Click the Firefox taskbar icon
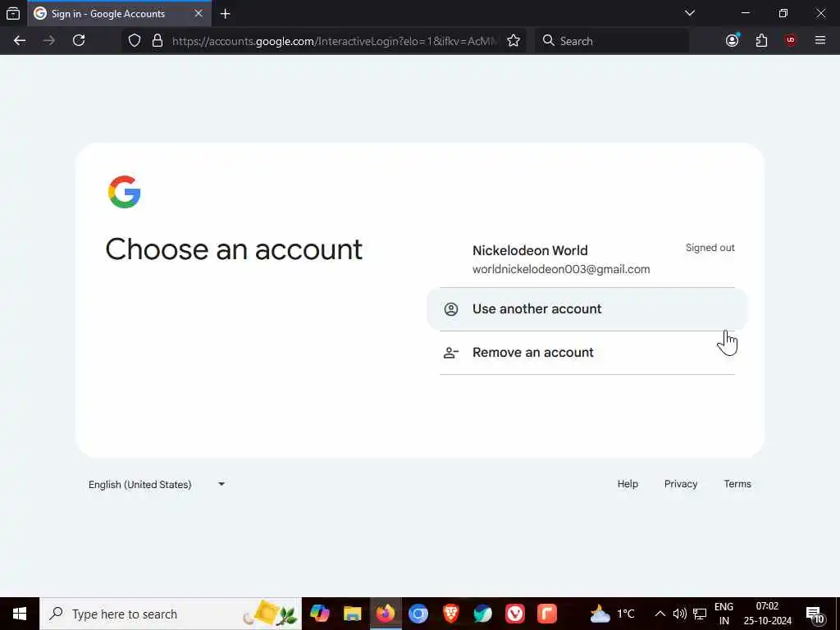840x630 pixels. click(386, 614)
